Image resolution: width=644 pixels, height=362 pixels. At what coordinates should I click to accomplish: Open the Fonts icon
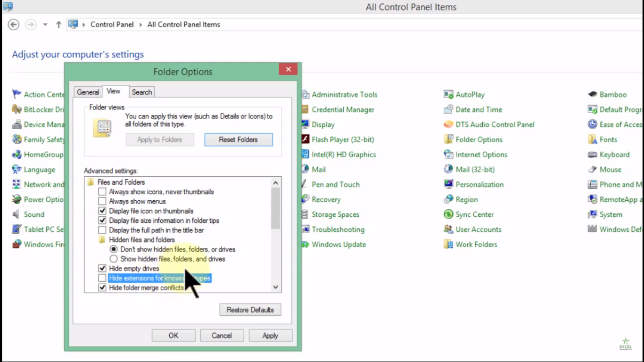603,140
